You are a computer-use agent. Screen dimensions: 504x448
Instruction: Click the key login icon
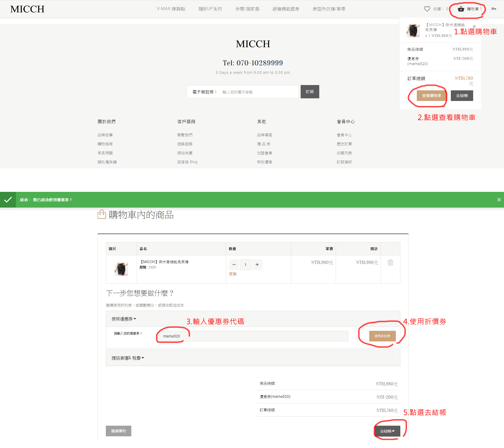494,9
